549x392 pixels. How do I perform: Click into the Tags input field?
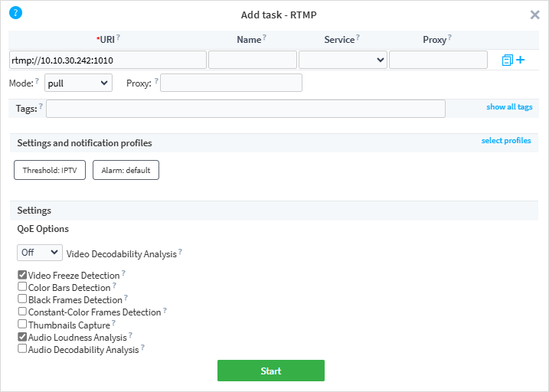pos(246,109)
